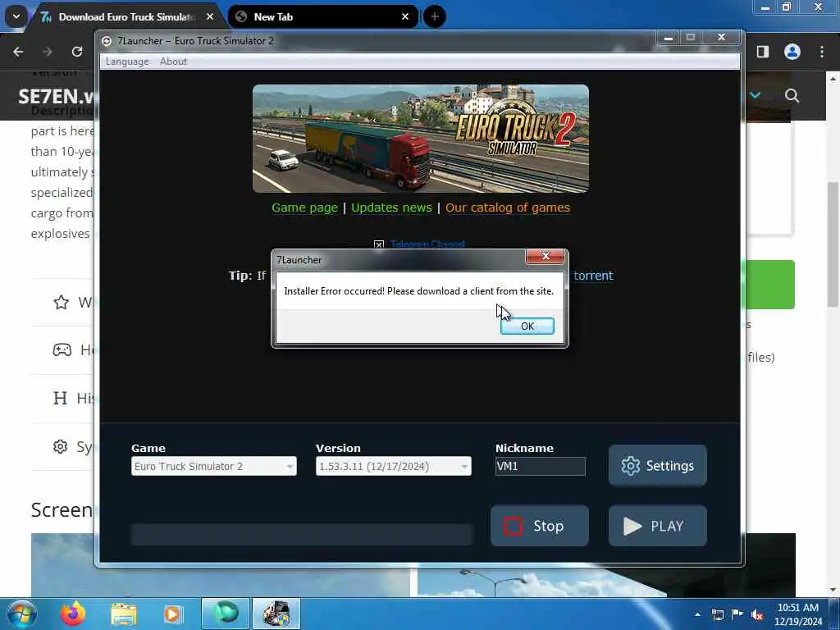
Task: Click the Stop button
Action: pyautogui.click(x=540, y=526)
